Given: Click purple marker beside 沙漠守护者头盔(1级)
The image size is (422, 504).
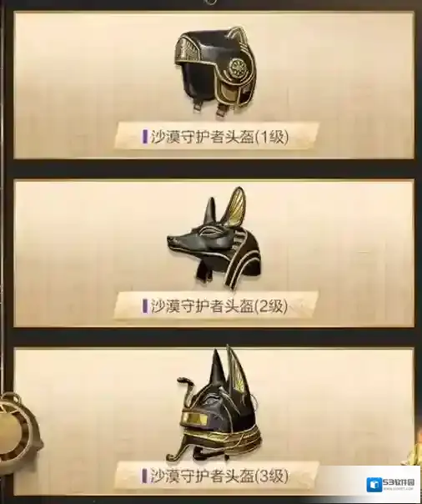Looking at the screenshot, I should [145, 137].
